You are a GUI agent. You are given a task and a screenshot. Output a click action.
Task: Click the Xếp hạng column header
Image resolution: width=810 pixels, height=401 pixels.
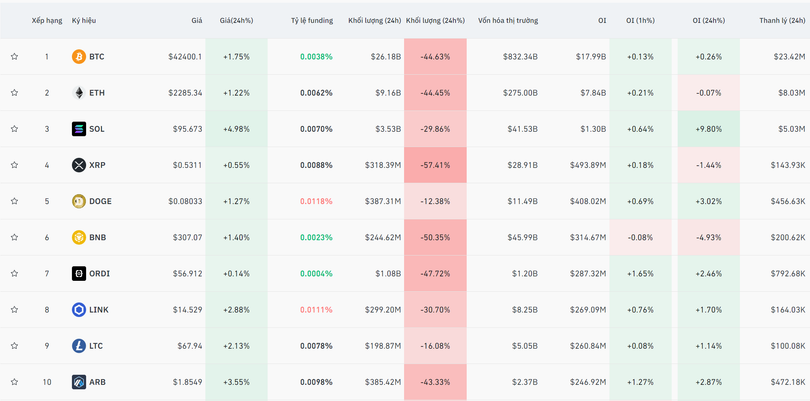tap(46, 20)
